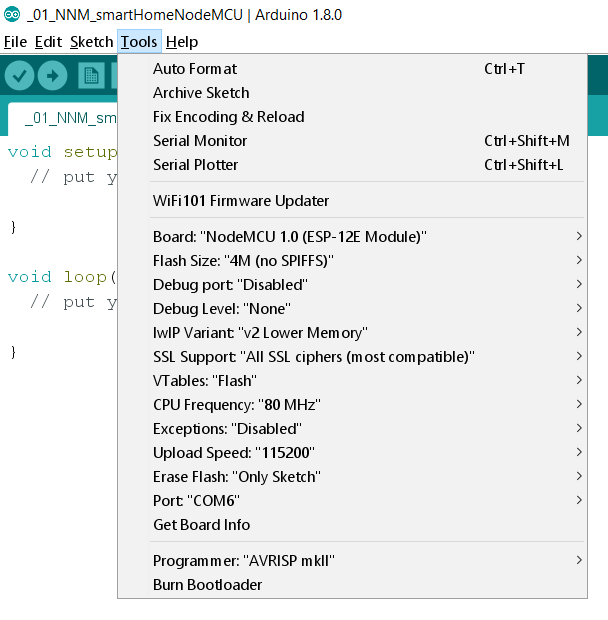Screen dimensions: 608x620
Task: Click the Verify checkmark toolbar button
Action: (x=19, y=76)
